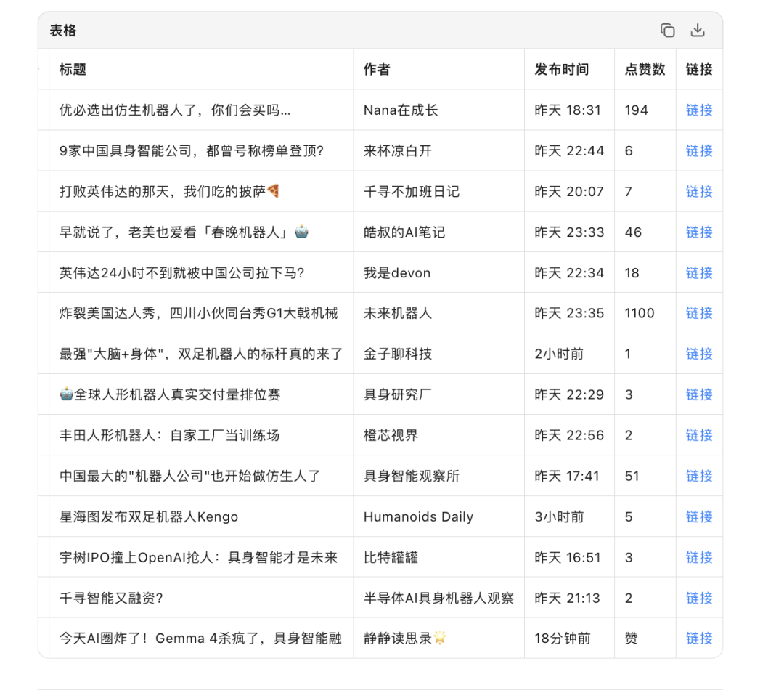This screenshot has height=693, width=784.
Task: Open link for 最强"大脑+身体" row
Action: (x=698, y=354)
